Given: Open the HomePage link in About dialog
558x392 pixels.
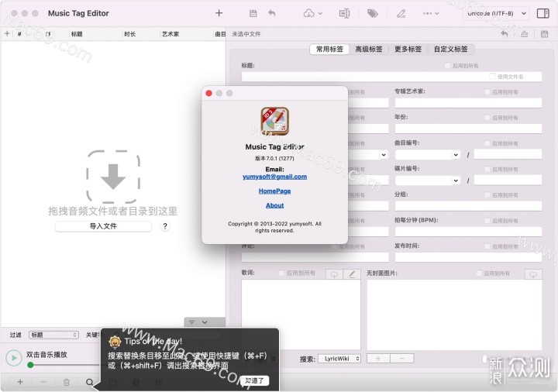Looking at the screenshot, I should pos(274,191).
